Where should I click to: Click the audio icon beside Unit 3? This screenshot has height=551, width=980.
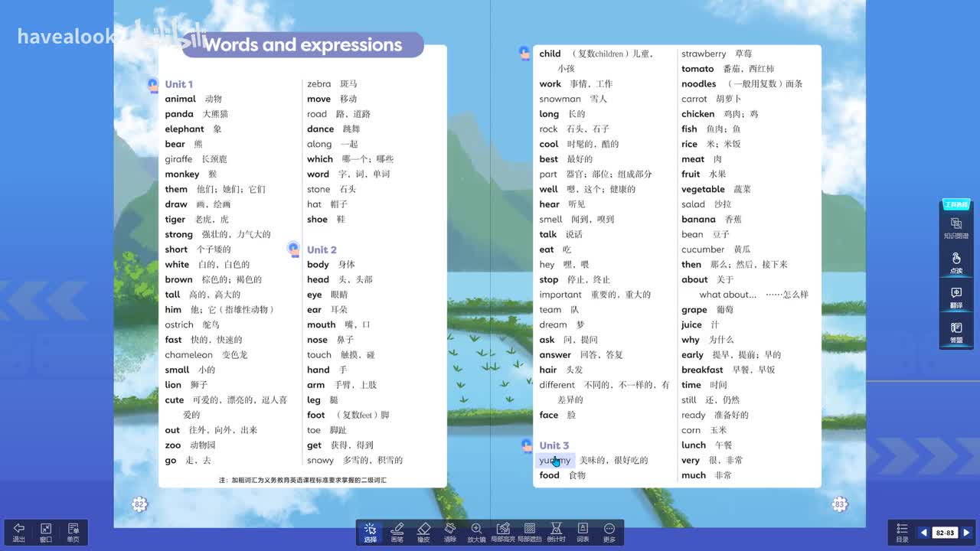(526, 445)
